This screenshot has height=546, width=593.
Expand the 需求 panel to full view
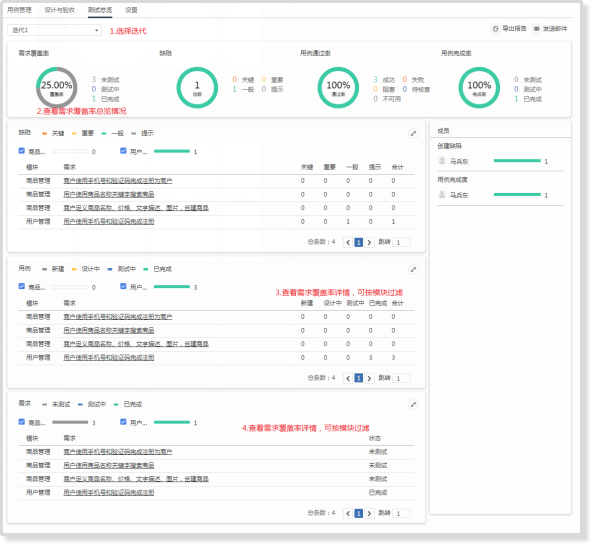413,405
